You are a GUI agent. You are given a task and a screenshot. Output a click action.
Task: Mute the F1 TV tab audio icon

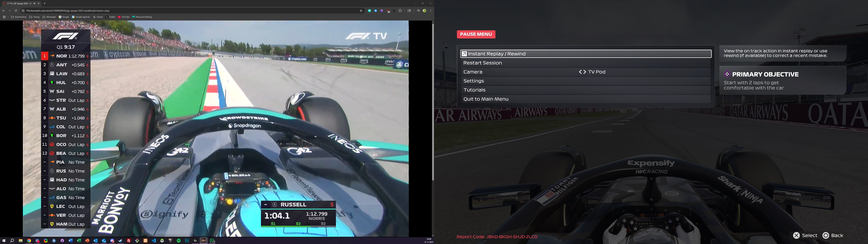click(34, 3)
